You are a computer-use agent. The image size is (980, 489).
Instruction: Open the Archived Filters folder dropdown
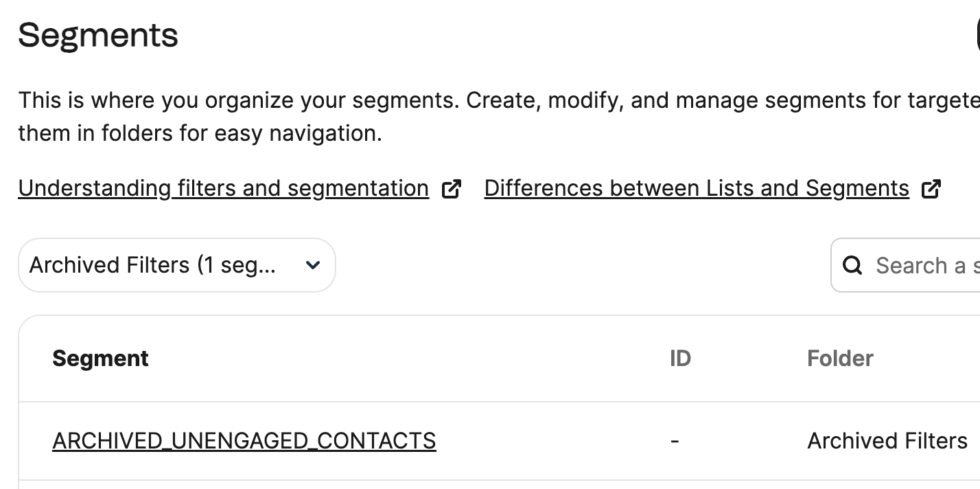click(x=177, y=265)
